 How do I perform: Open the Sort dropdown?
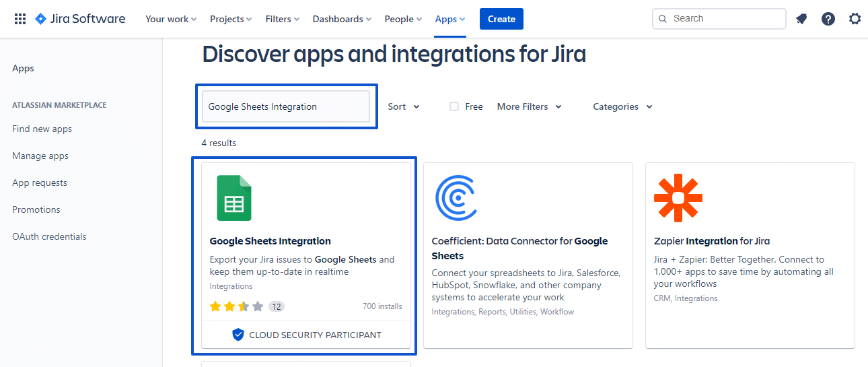[x=404, y=106]
